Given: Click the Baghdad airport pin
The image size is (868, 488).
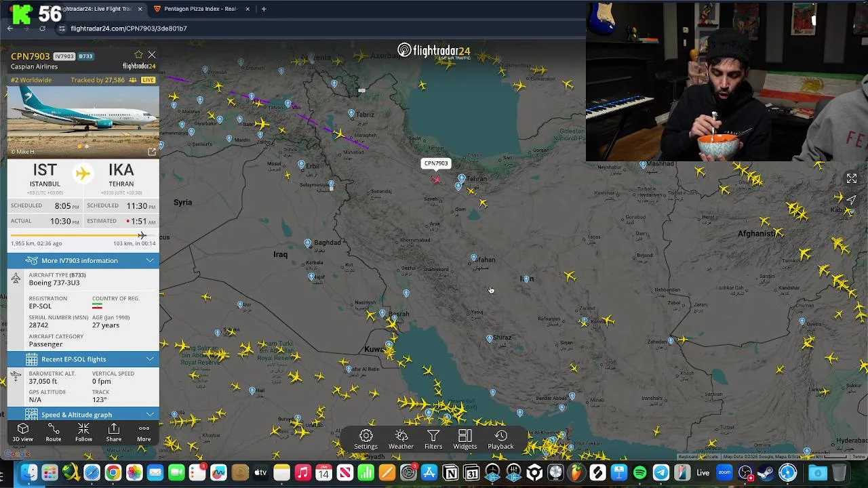Looking at the screenshot, I should [x=308, y=243].
